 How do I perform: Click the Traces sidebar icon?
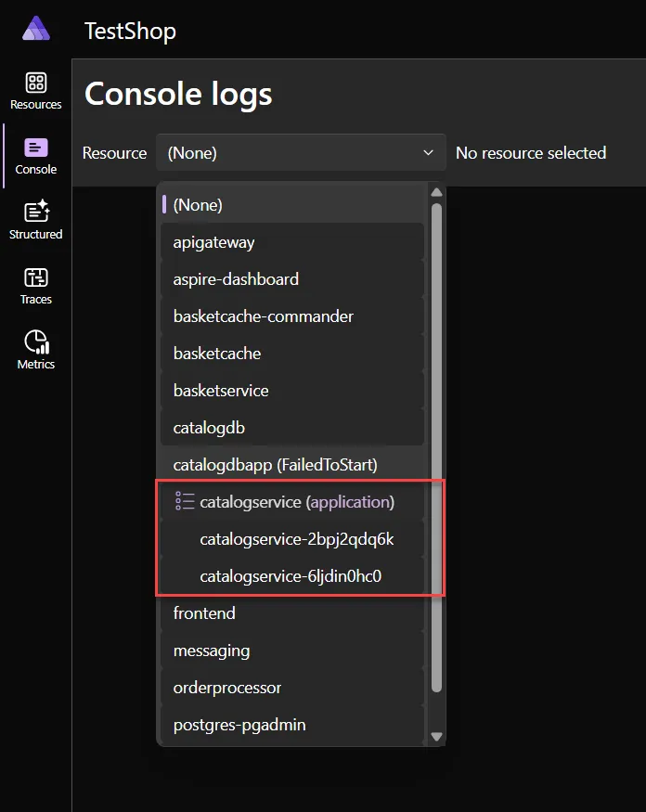click(x=35, y=283)
